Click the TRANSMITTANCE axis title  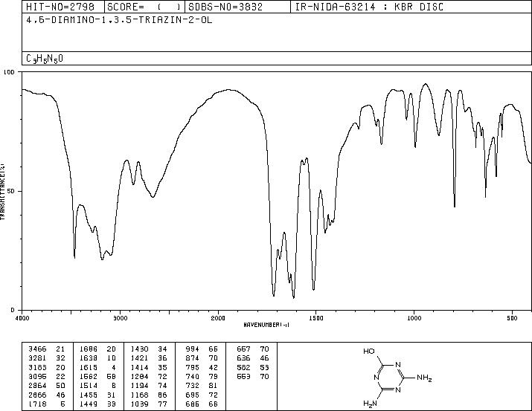click(x=2, y=192)
